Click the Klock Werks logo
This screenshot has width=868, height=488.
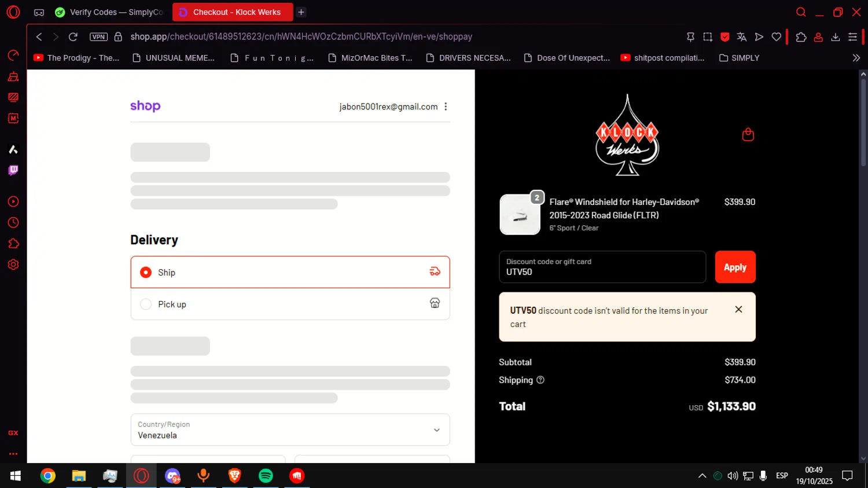627,135
